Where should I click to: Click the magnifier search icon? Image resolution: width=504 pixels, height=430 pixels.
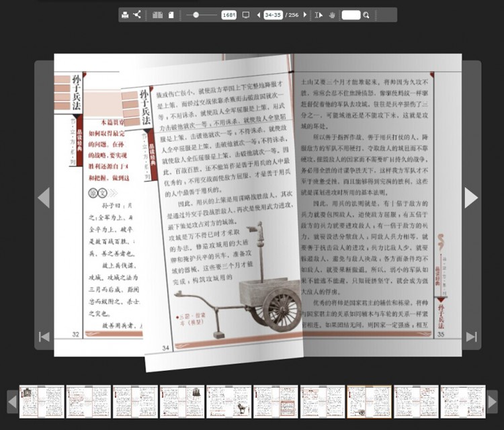[366, 15]
